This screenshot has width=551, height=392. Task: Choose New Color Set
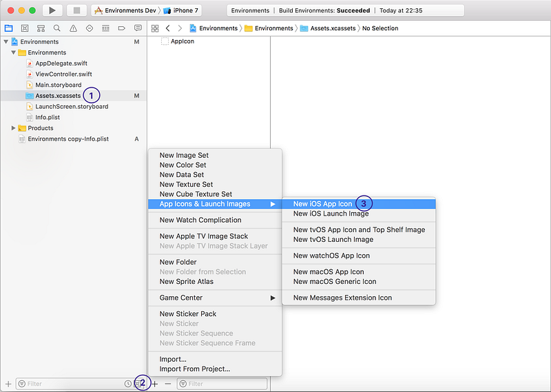click(x=215, y=165)
